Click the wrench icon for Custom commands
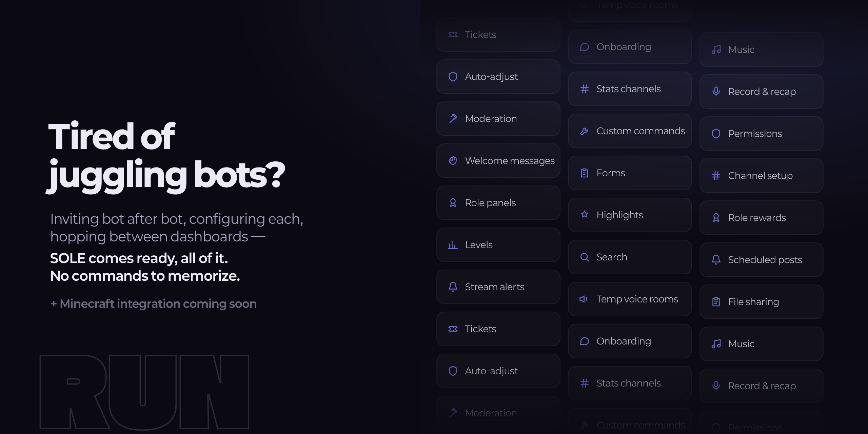868x434 pixels. (584, 131)
